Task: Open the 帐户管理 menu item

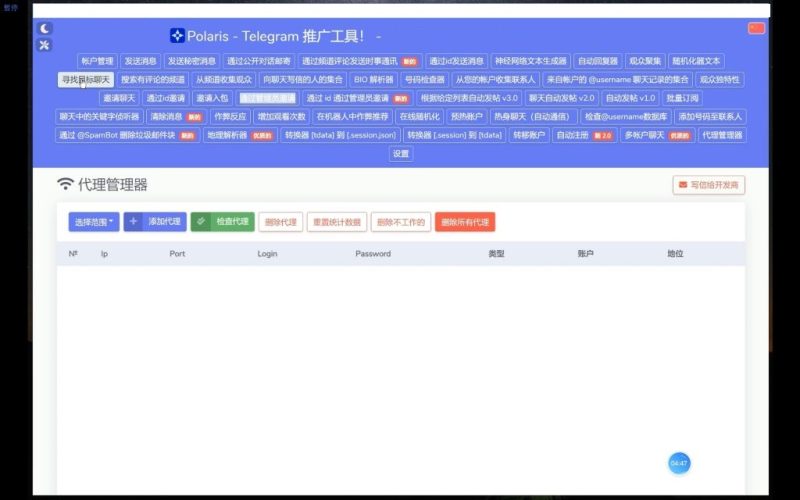Action: click(x=97, y=61)
